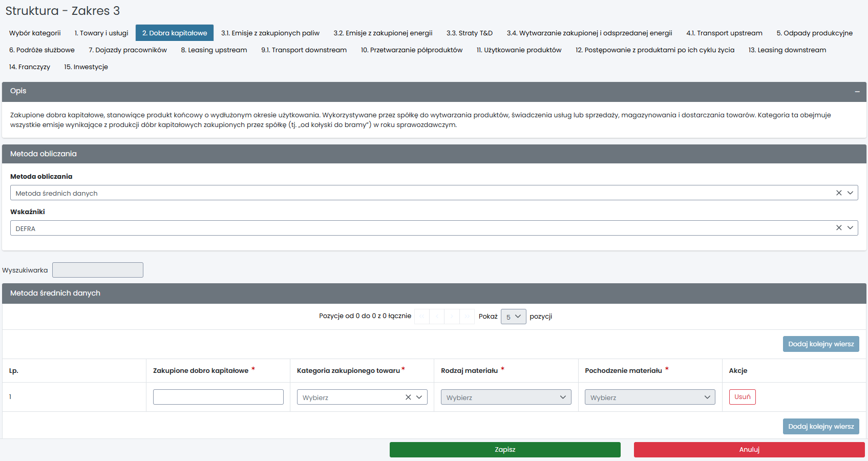Select the 4.1. Transport upstream tab
The image size is (868, 461).
tap(724, 33)
